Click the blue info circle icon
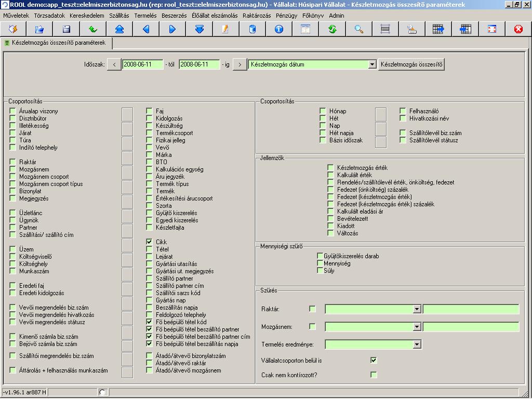Image resolution: width=532 pixels, height=399 pixels. pos(279,29)
